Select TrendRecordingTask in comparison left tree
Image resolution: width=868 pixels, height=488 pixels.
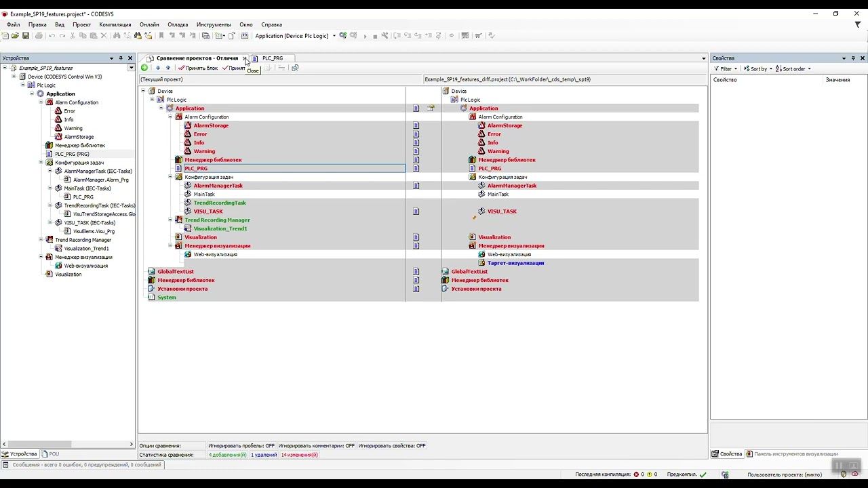click(220, 203)
